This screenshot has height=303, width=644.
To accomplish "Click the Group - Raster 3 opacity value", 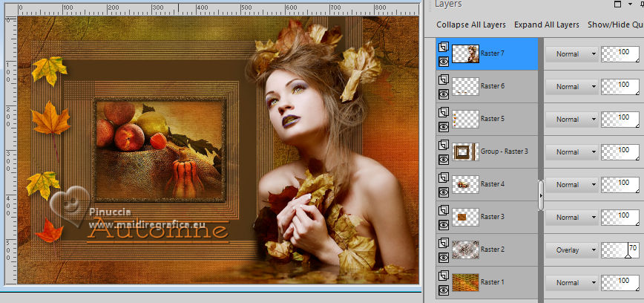I will [x=623, y=150].
